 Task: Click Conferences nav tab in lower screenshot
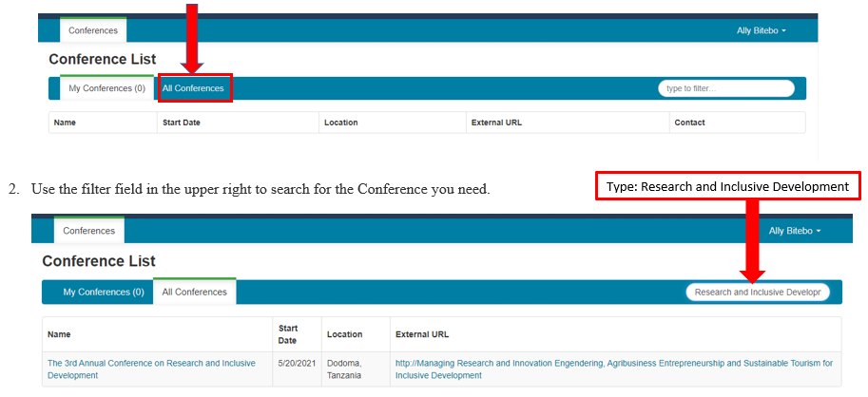click(88, 231)
